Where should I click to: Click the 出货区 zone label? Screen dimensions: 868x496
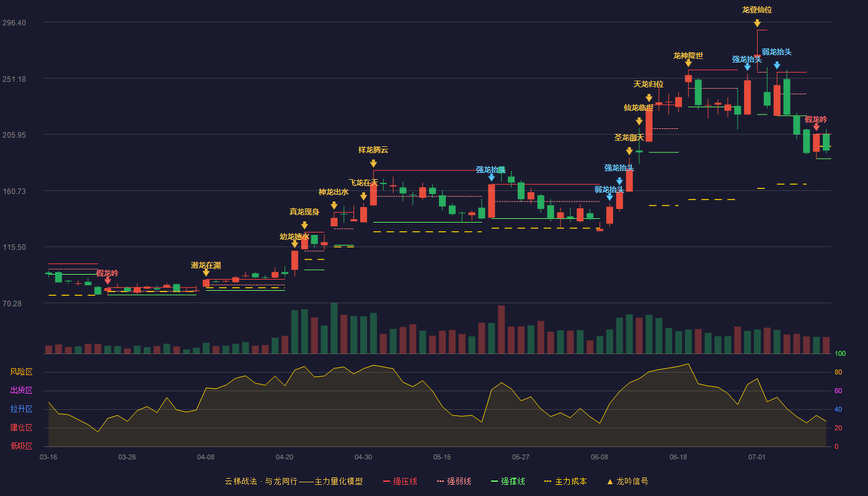[21, 391]
